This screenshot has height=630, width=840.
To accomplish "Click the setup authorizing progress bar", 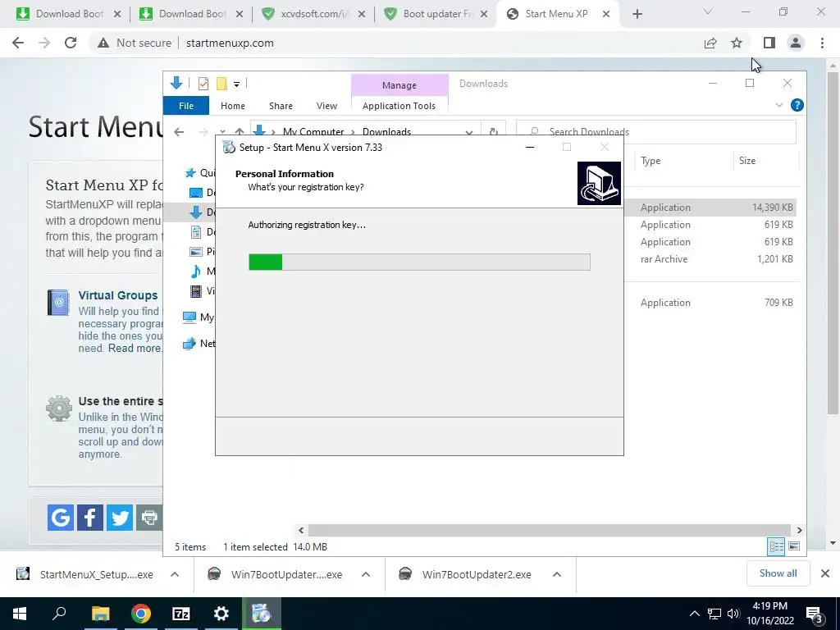I will coord(419,262).
